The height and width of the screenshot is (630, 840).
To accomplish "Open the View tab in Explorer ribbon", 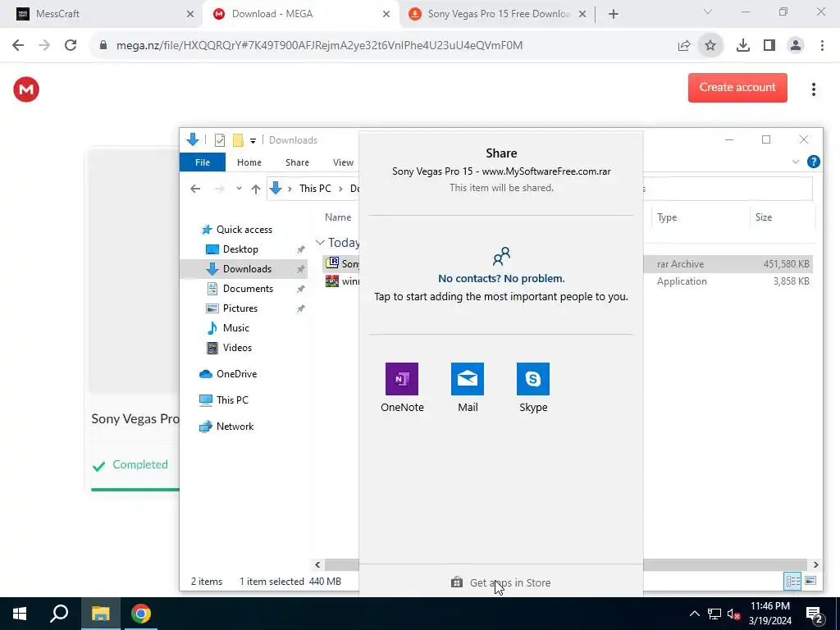I will 343,162.
